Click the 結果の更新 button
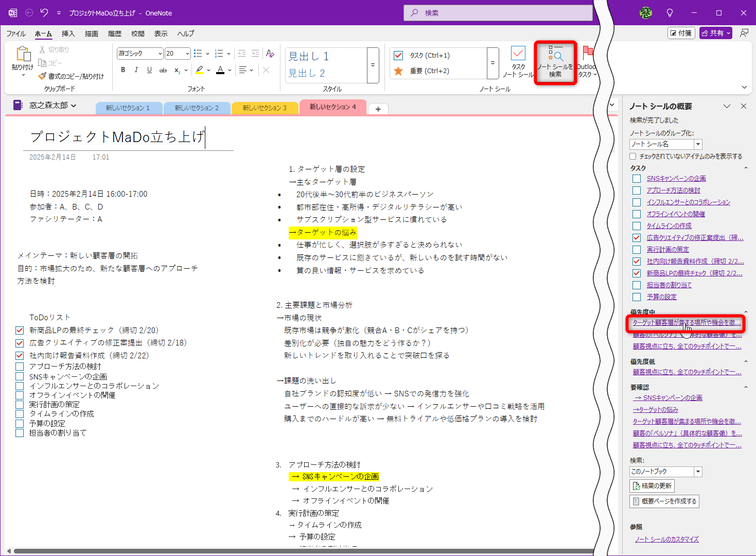Screen dimensions: 756x556 652,485
